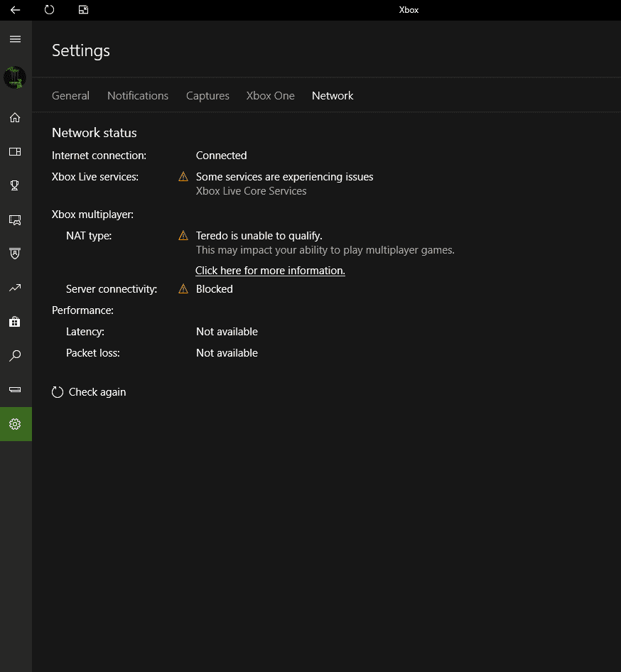Switch to the Xbox One tab

(271, 96)
